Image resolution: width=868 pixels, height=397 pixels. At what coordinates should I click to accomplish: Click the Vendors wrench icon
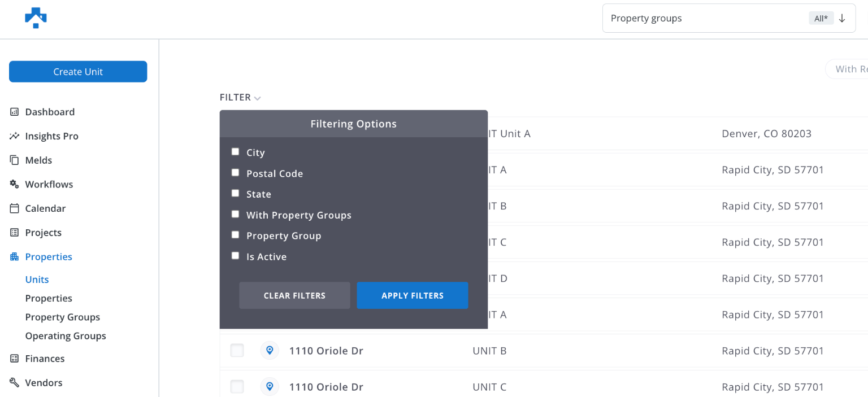click(15, 383)
